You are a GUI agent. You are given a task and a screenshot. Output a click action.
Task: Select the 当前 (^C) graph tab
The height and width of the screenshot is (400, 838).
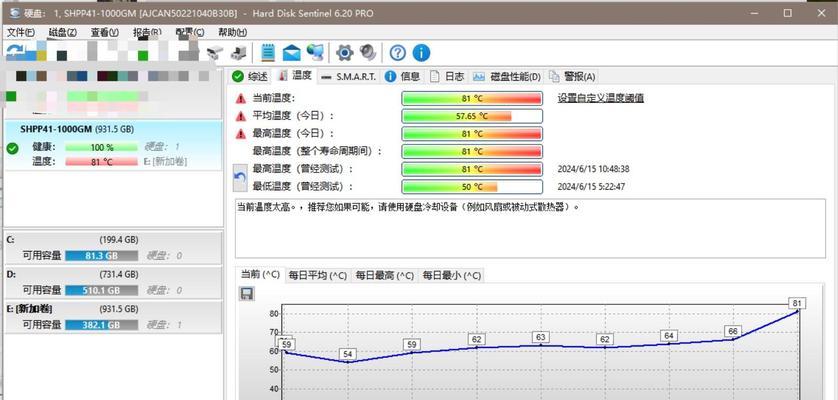click(260, 274)
